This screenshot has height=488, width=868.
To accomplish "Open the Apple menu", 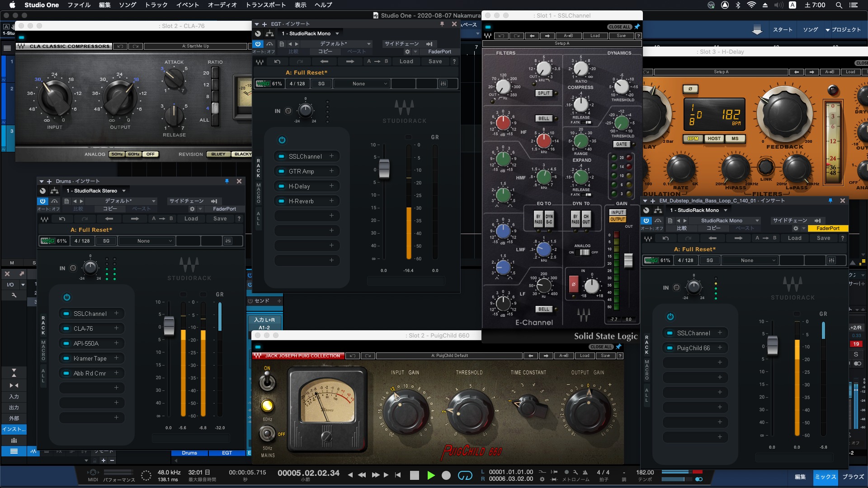I will tap(12, 5).
